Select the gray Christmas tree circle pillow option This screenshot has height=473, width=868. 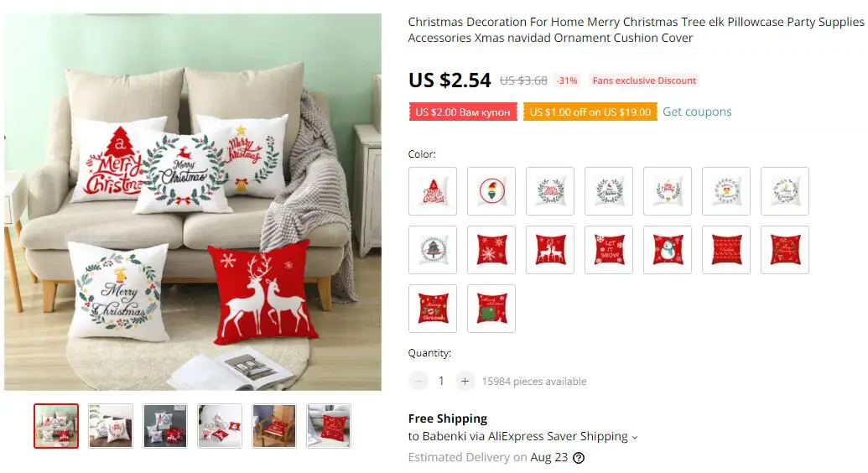433,250
